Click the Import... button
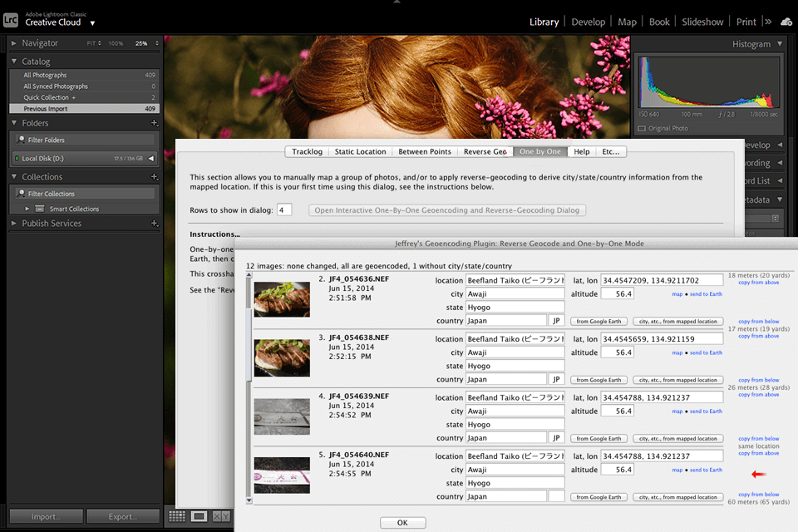 [47, 516]
